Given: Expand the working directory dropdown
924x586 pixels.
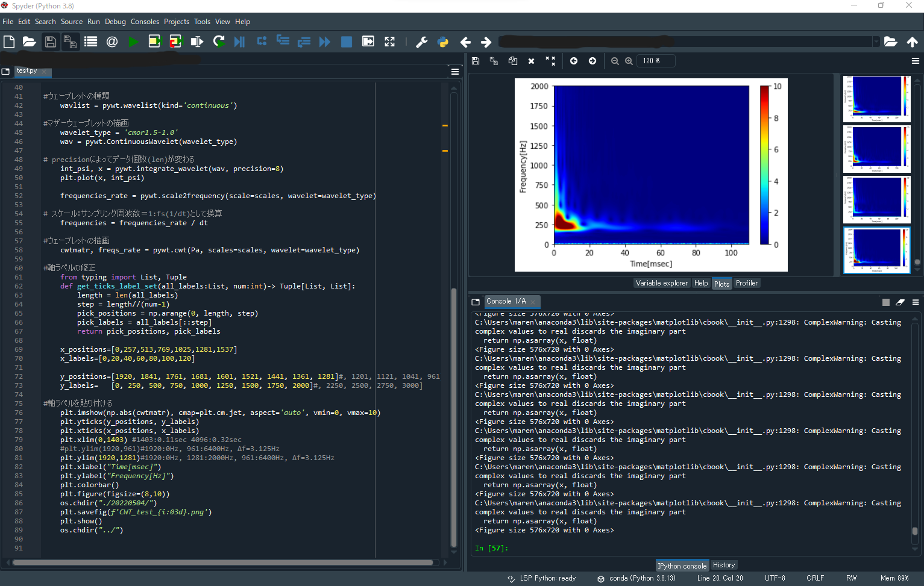Looking at the screenshot, I should coord(876,42).
